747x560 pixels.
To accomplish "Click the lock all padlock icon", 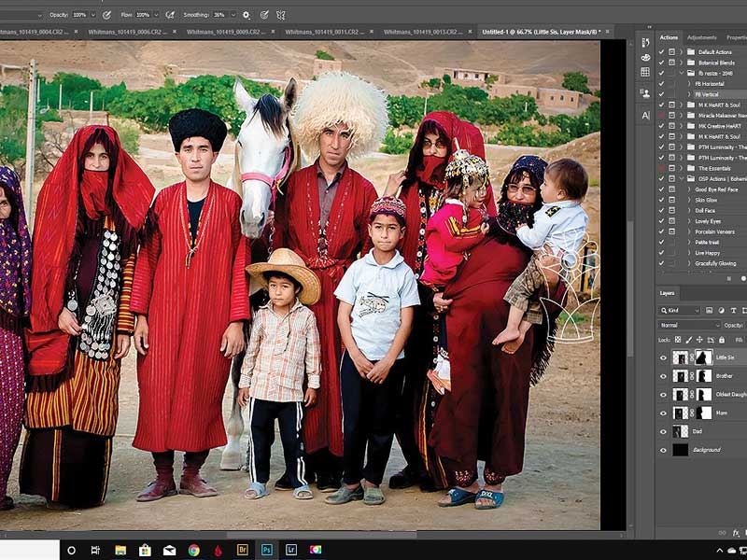I will (721, 339).
